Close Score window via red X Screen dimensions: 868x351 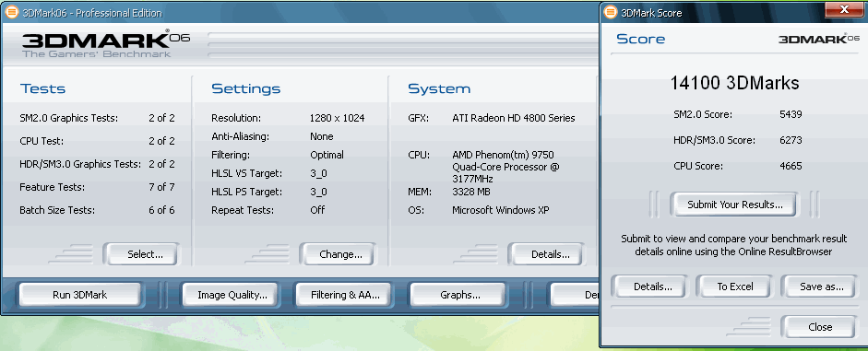pos(845,9)
